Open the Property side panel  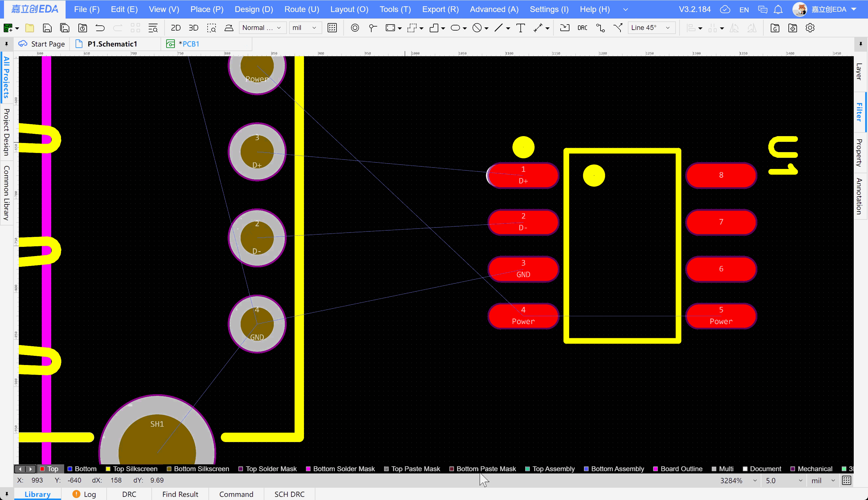coord(859,152)
